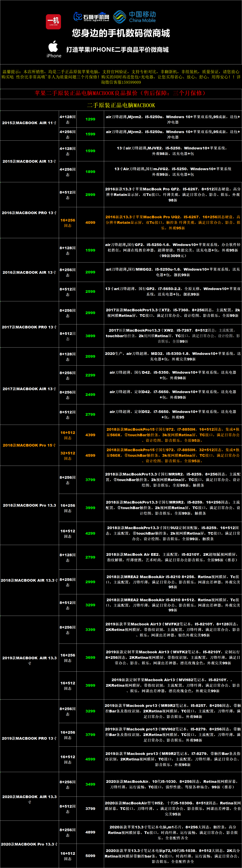
Task: Click the white price 4899
Action: (90, 832)
